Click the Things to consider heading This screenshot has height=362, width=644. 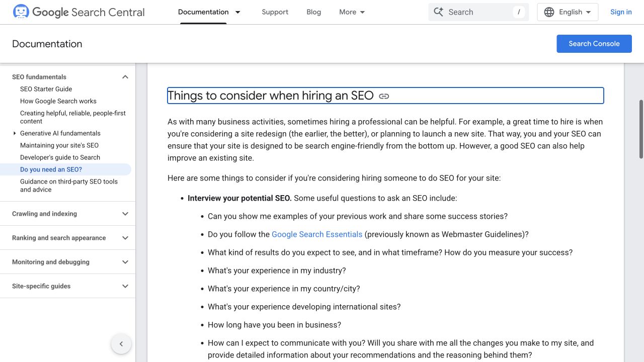pyautogui.click(x=271, y=96)
